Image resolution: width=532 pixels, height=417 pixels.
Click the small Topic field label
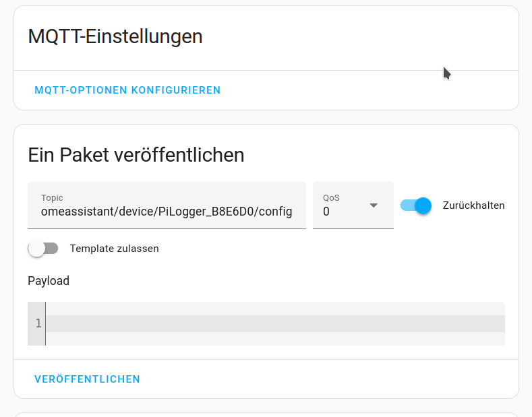(52, 197)
